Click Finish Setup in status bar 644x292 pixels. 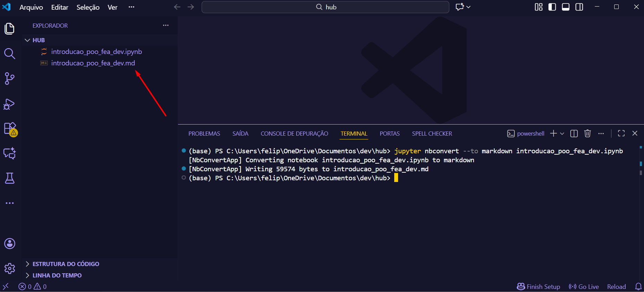click(538, 286)
